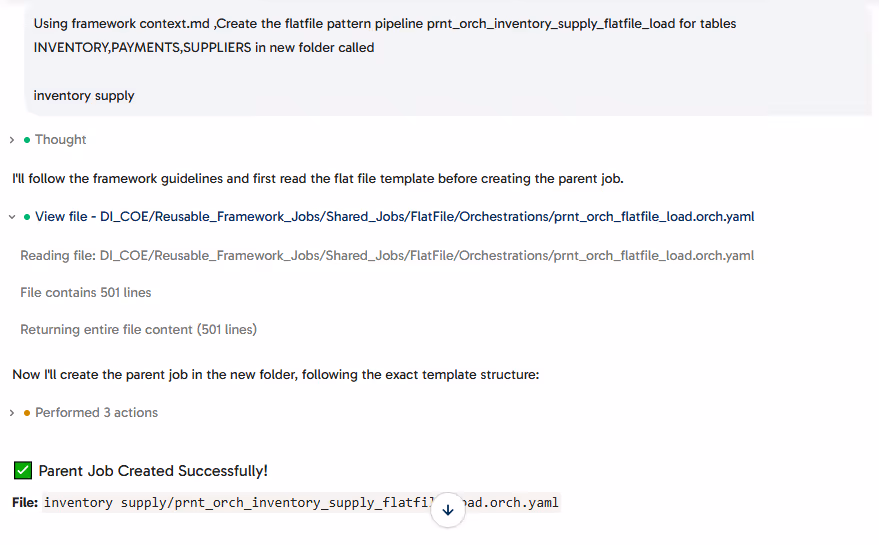
Task: Click Returning entire file content line
Action: pyautogui.click(x=138, y=330)
